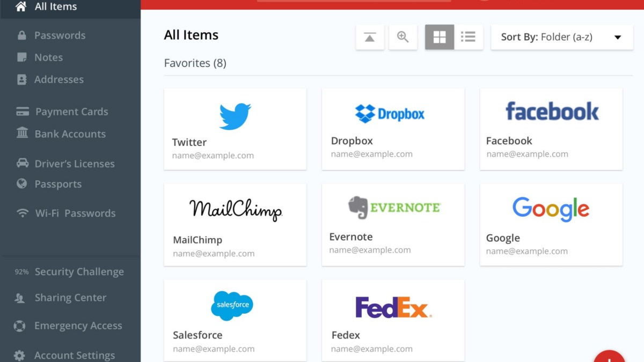Screen dimensions: 644x362
Task: Select All Items in the sidebar
Action: pos(55,7)
